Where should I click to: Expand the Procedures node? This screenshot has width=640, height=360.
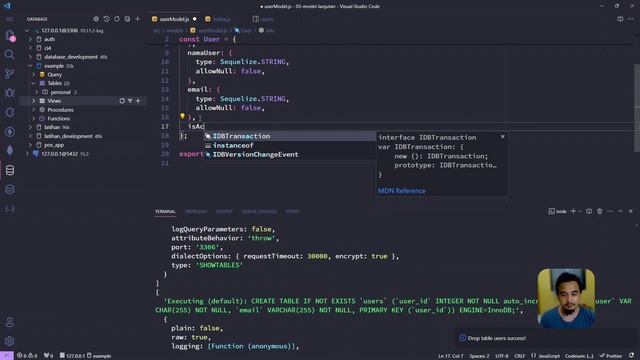(x=33, y=110)
